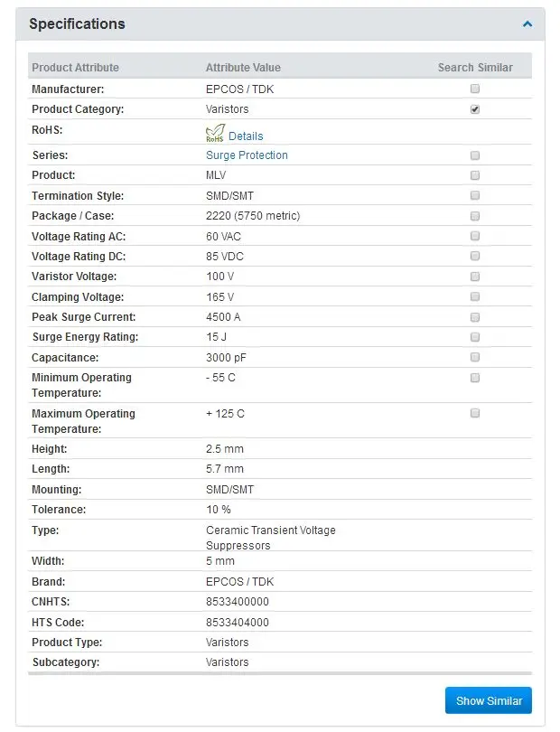Open the Surge Protection series link

(x=247, y=155)
